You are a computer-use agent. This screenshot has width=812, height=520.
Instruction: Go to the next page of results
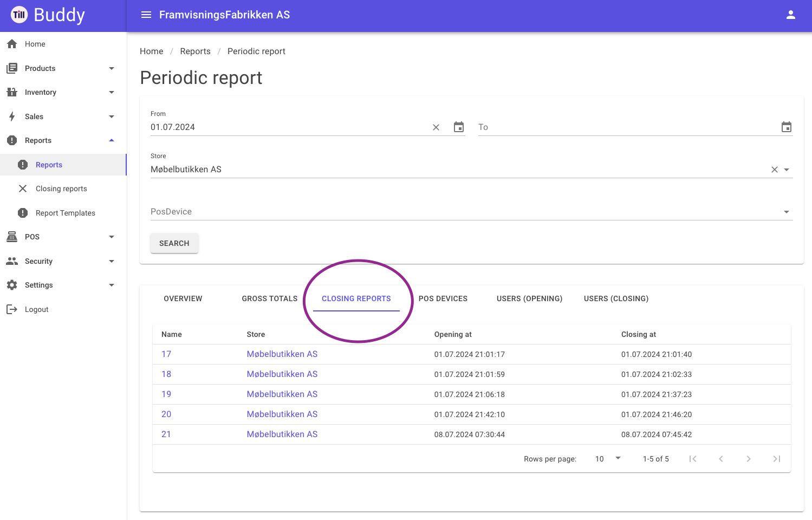tap(749, 459)
